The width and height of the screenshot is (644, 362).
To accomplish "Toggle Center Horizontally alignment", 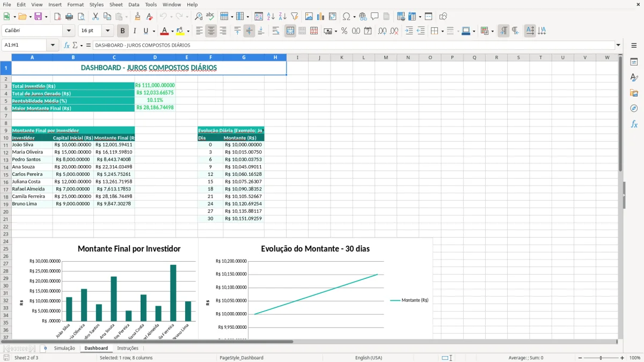I will coord(211,31).
